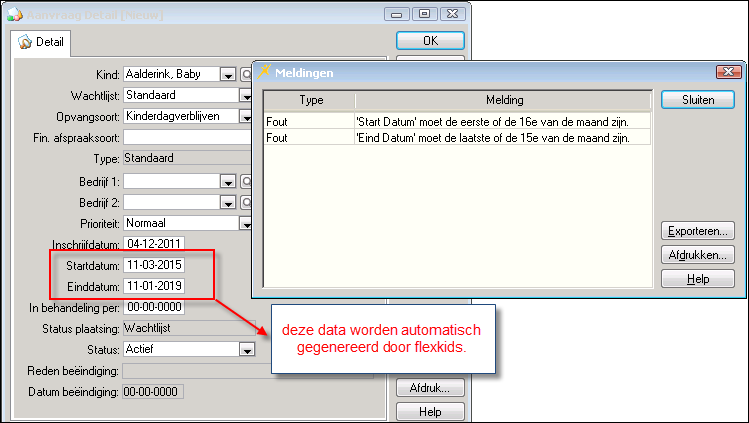Open Help in the Meldingen dialog
Viewport: 749px width, 423px height.
698,279
